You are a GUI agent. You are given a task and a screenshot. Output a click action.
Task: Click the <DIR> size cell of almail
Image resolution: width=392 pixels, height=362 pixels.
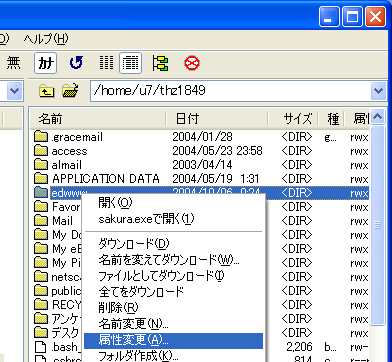[297, 165]
